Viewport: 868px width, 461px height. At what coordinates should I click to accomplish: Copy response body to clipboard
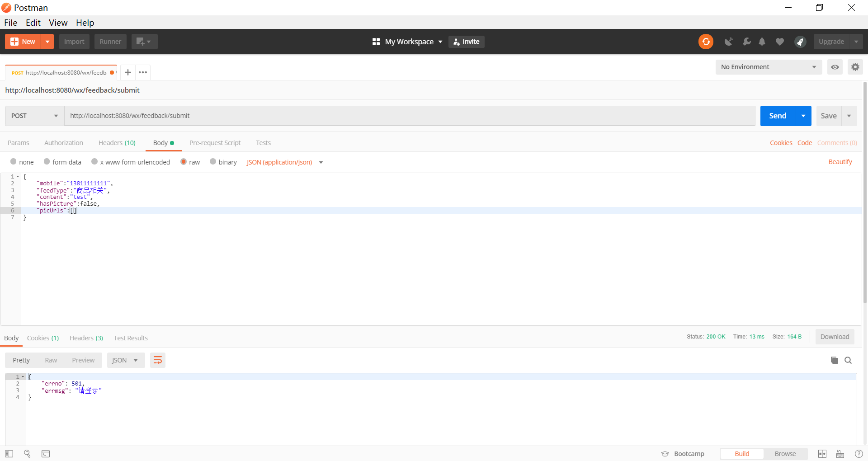click(834, 360)
